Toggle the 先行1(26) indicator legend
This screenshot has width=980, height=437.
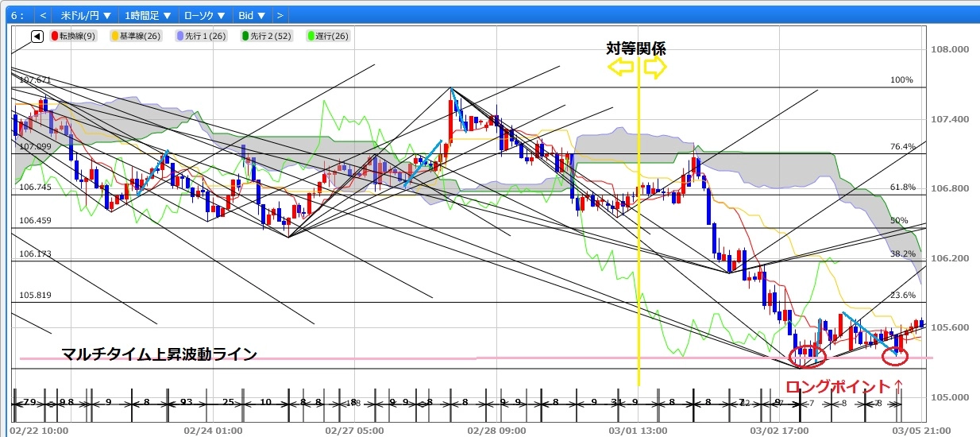click(x=202, y=37)
